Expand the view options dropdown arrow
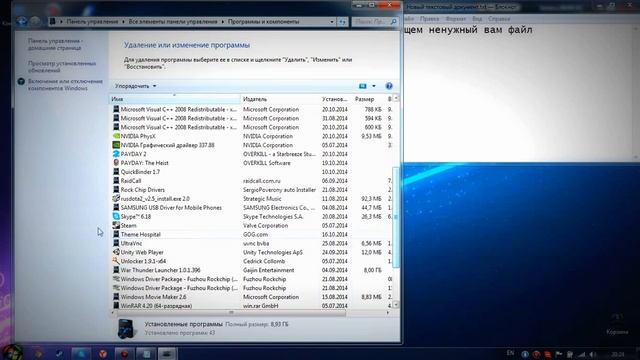640x360 pixels. (x=374, y=86)
